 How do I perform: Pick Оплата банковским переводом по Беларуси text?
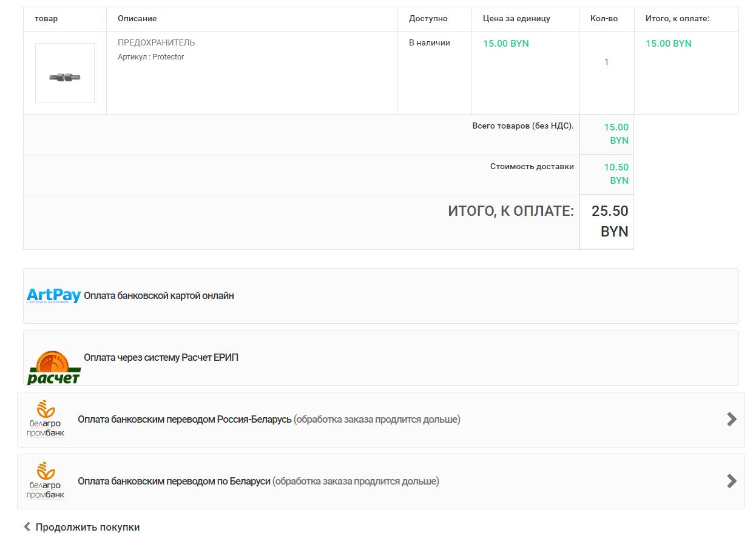[x=174, y=482]
